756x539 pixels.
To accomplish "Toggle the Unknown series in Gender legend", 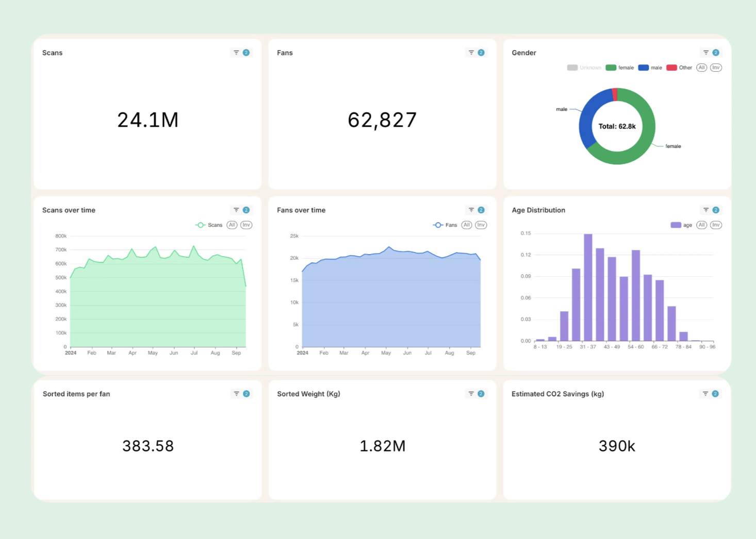I will click(x=584, y=68).
